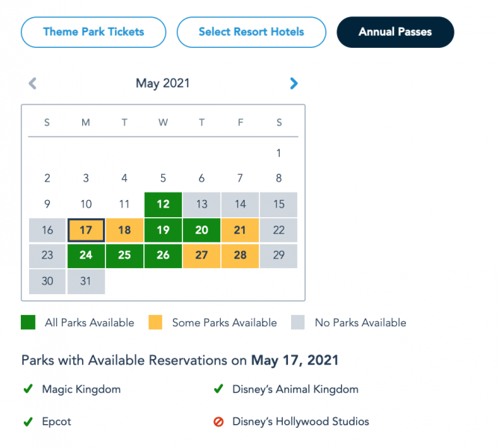Click checkmark beside Disney's Animal Kingdom
Viewport: 500px width, 448px height.
point(219,389)
